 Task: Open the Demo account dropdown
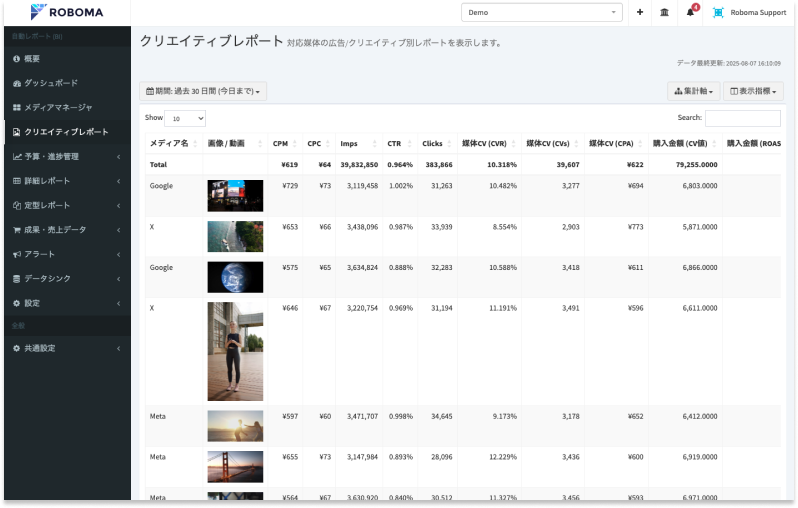point(542,12)
